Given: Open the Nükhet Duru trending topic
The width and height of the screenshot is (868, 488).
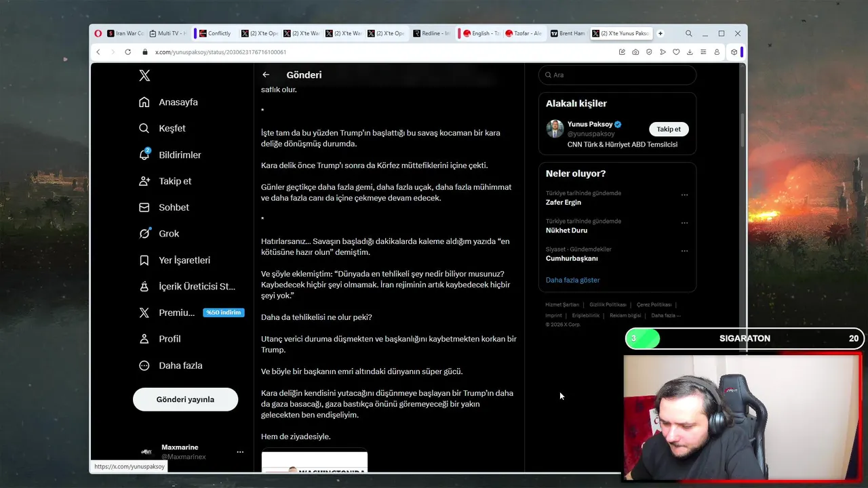Looking at the screenshot, I should click(566, 230).
